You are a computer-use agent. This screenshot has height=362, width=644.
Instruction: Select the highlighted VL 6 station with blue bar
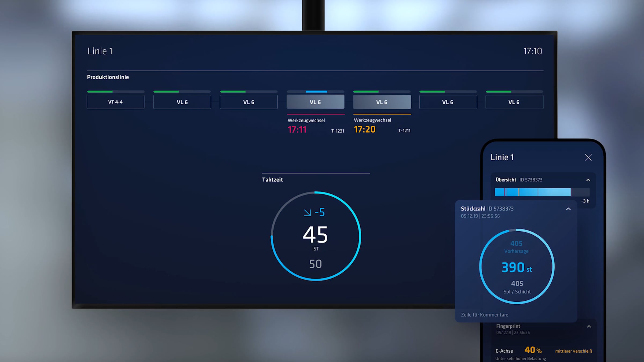tap(315, 102)
